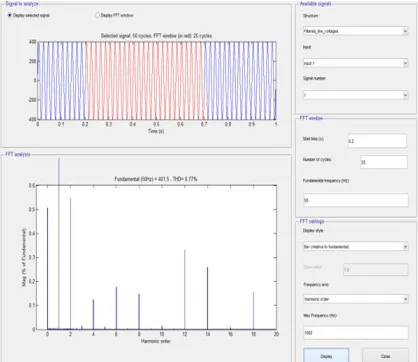418x362 pixels.
Task: Click the 'Available signals' panel title
Action: 315,4
